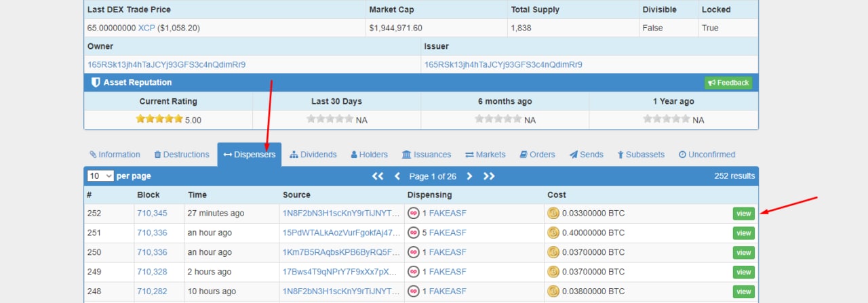868x303 pixels.
Task: Switch to the Destructions tab
Action: 181,155
